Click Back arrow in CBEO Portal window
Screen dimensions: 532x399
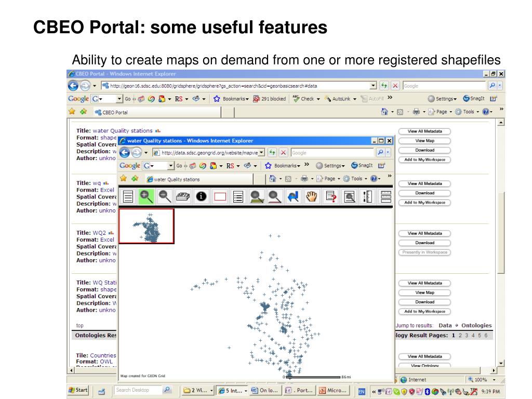[x=73, y=86]
